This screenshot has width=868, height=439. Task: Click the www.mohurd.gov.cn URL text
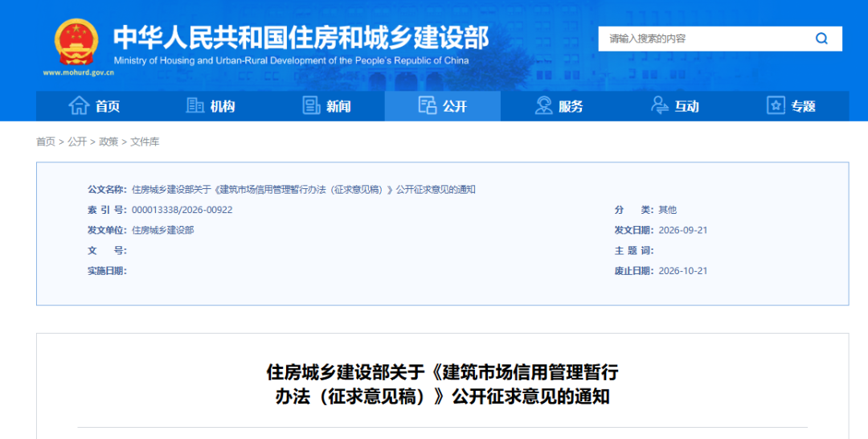[79, 72]
